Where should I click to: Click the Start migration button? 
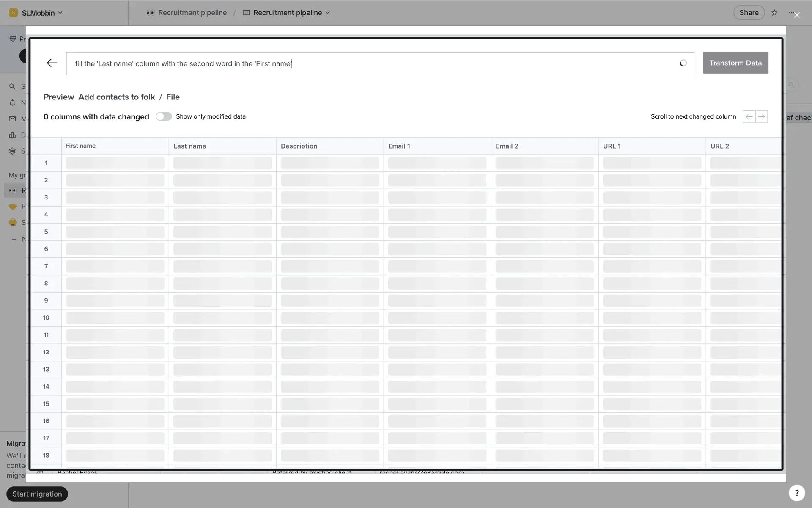coord(37,494)
